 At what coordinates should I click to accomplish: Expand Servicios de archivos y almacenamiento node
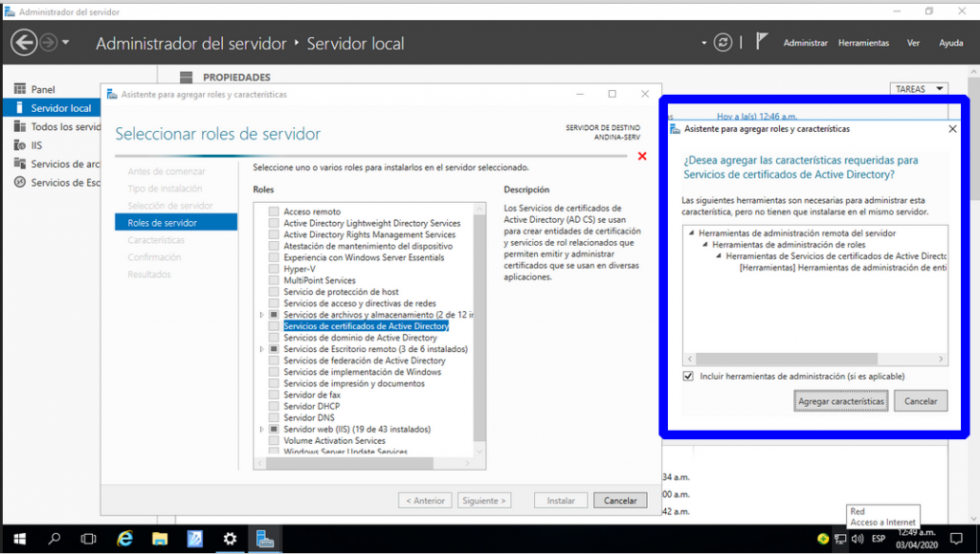262,315
